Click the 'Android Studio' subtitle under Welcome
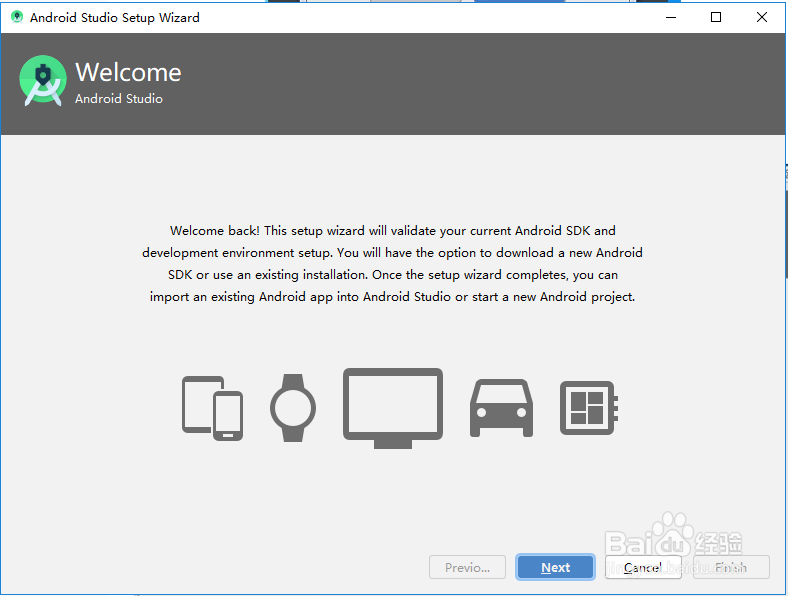Image resolution: width=788 pixels, height=596 pixels. 119,98
